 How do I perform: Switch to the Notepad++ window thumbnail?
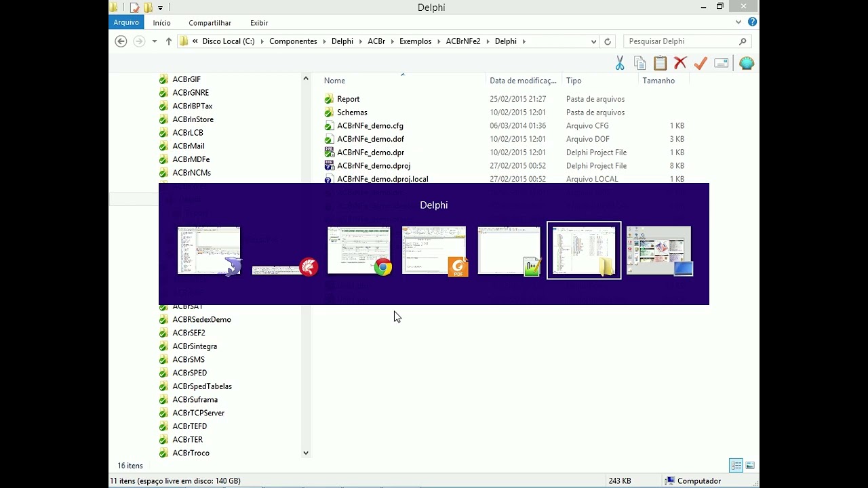click(509, 251)
